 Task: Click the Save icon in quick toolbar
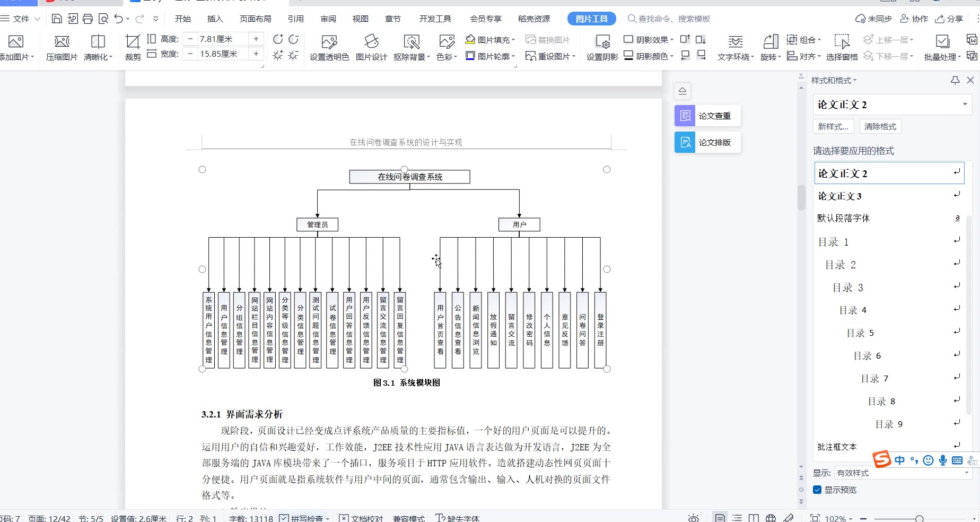(57, 19)
